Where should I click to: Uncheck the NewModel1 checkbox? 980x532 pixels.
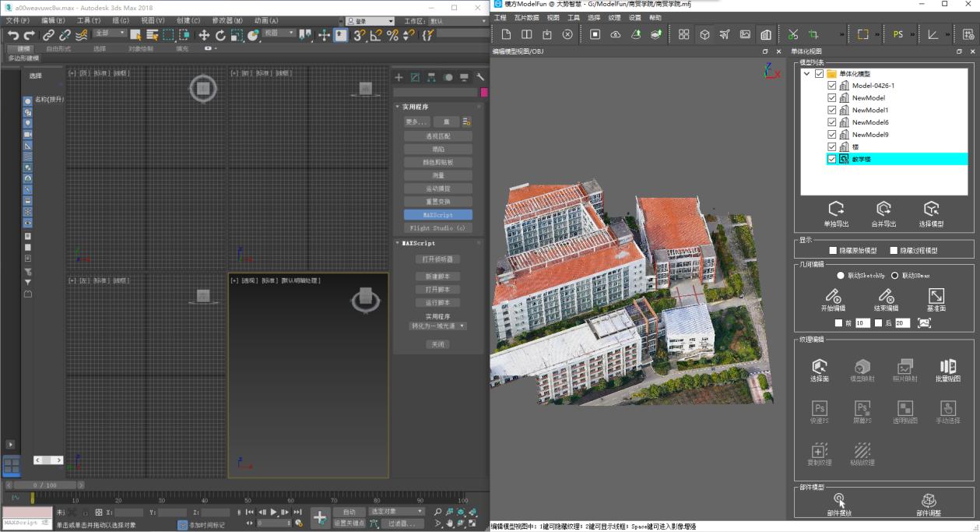[831, 110]
